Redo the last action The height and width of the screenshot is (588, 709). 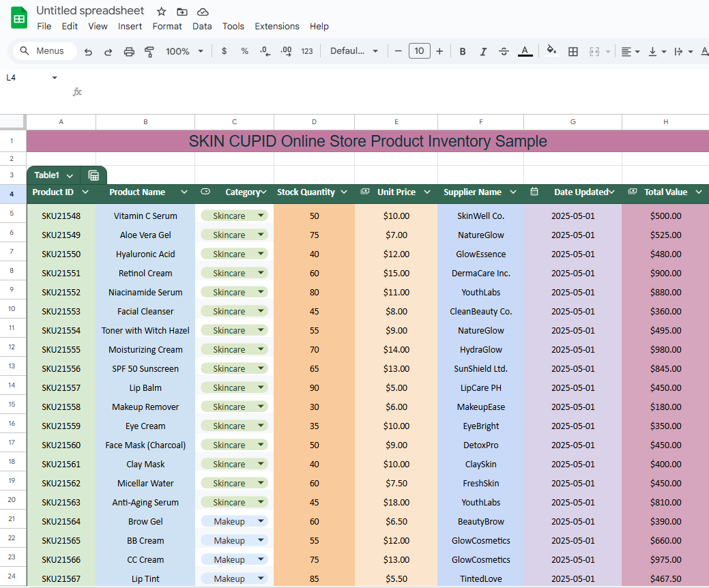[108, 52]
